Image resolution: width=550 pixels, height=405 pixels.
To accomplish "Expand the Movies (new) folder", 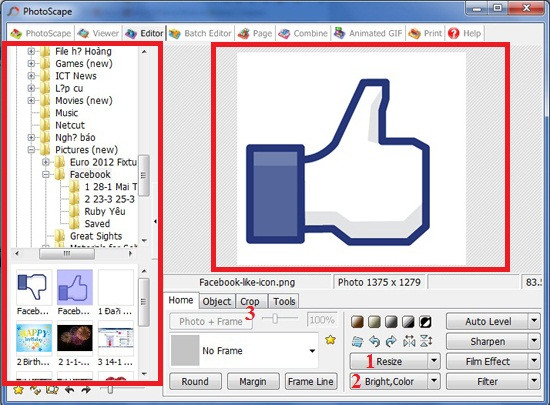I will tap(31, 100).
